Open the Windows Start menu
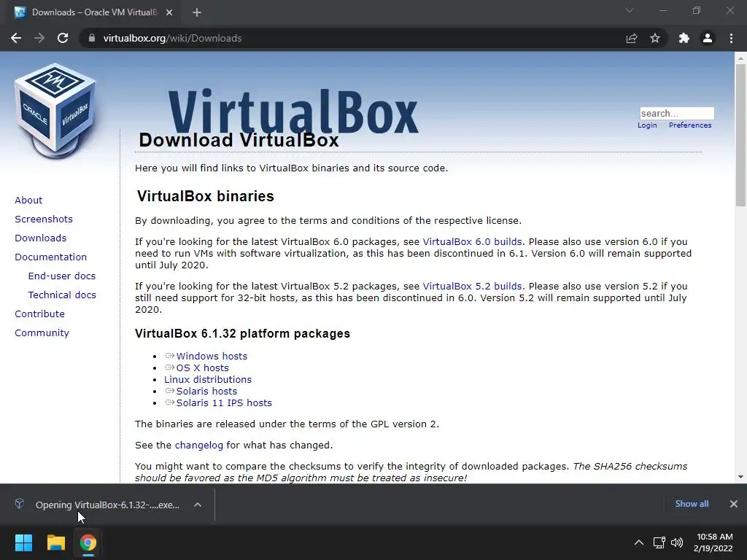The width and height of the screenshot is (747, 560). click(23, 542)
